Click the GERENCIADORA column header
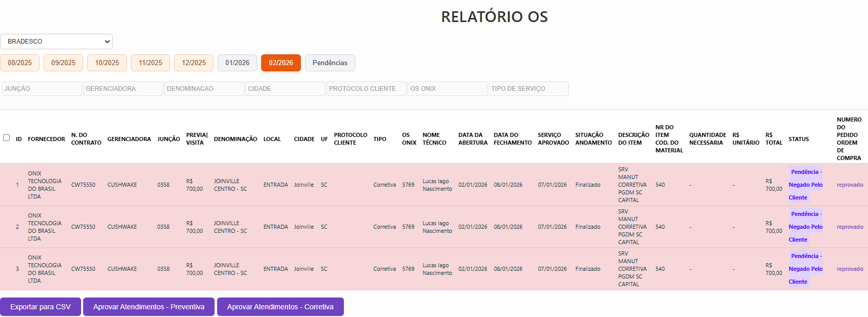Image resolution: width=868 pixels, height=317 pixels. [129, 139]
